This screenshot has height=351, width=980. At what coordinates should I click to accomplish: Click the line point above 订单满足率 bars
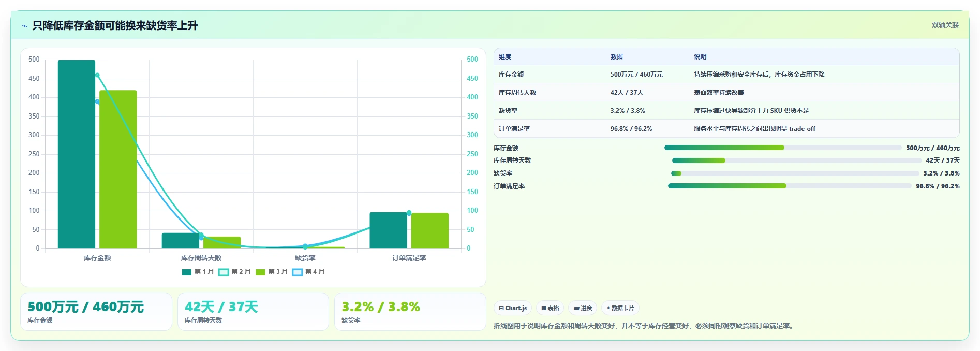(409, 213)
